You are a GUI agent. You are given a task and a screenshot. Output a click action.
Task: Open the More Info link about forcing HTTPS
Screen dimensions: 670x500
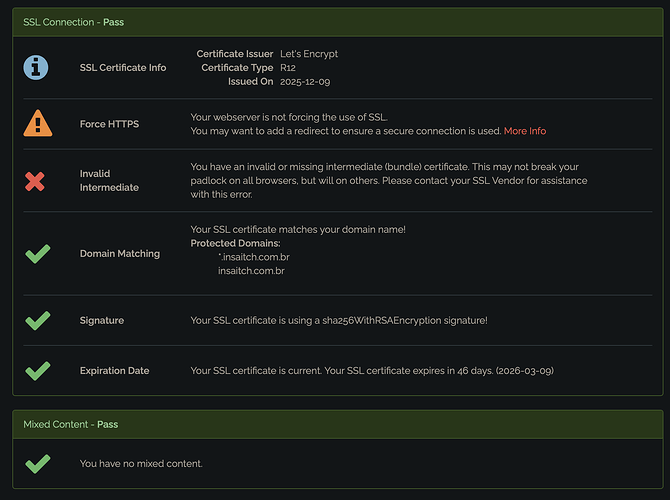coord(525,131)
